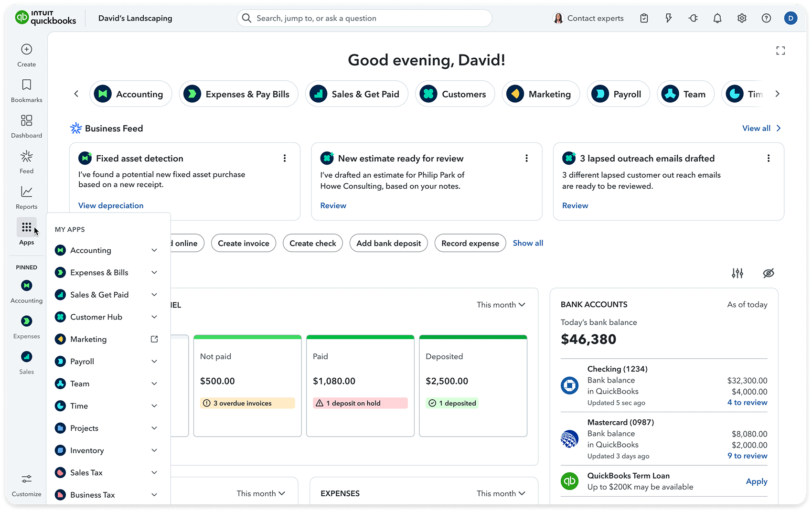812x512 pixels.
Task: Enter fullscreen with the expand icon near greeting
Action: click(x=780, y=50)
